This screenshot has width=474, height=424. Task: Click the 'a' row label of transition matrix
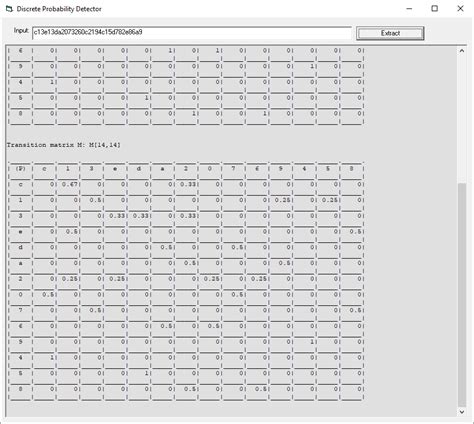click(x=20, y=263)
